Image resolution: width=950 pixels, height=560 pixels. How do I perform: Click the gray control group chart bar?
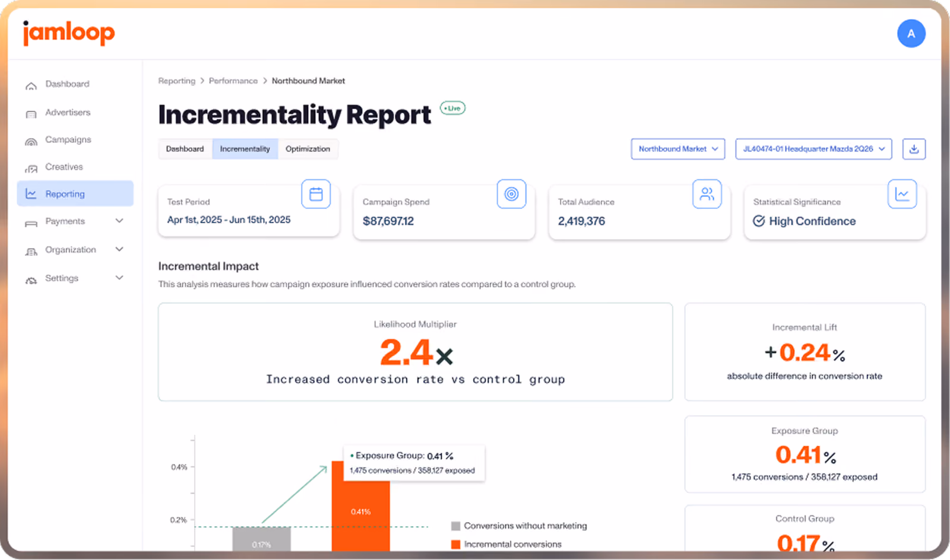(x=261, y=539)
